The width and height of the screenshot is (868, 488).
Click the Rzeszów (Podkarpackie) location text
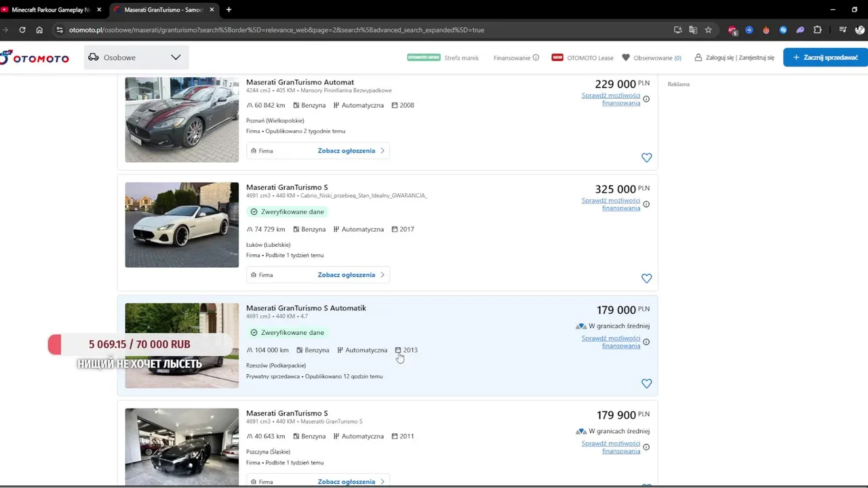276,365
